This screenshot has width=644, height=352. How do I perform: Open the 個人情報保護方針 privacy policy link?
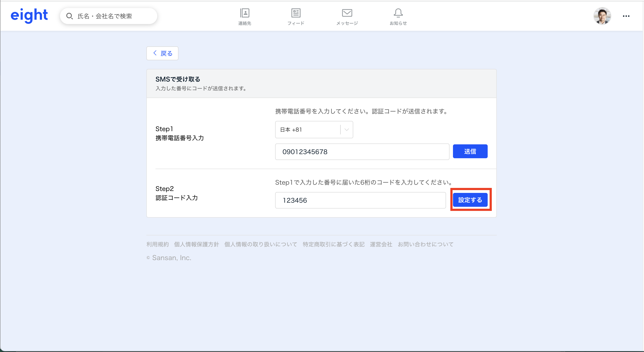pos(196,244)
